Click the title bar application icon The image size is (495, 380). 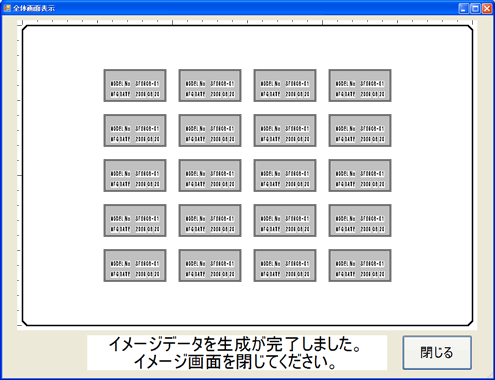click(x=7, y=8)
